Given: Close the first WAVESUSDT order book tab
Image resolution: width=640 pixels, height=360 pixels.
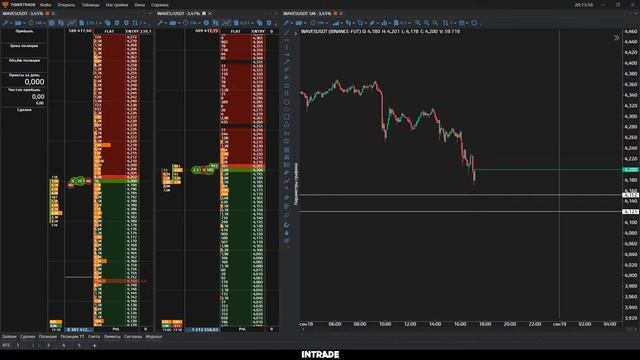Looking at the screenshot, I should [x=53, y=13].
